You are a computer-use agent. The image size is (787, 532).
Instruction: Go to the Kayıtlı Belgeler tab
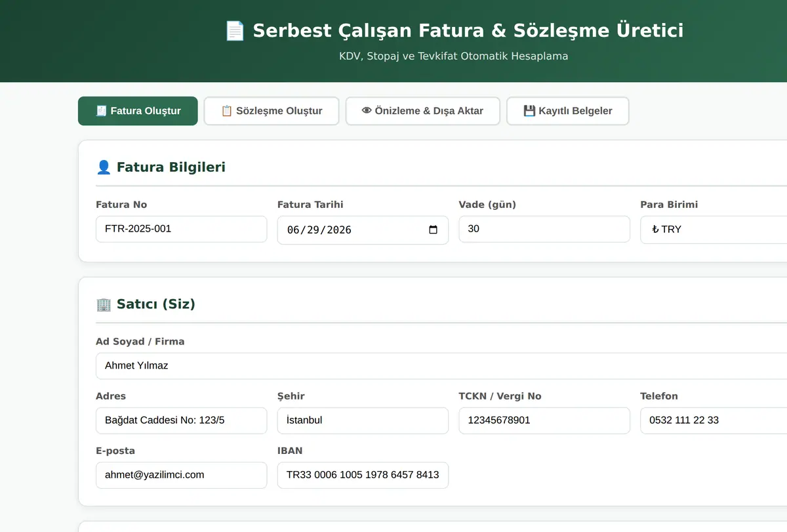click(568, 111)
